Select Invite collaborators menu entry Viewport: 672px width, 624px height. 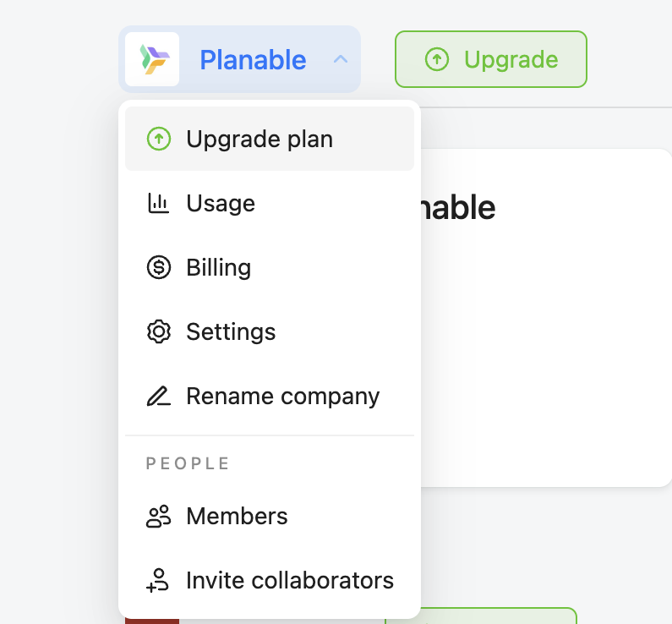(x=289, y=581)
